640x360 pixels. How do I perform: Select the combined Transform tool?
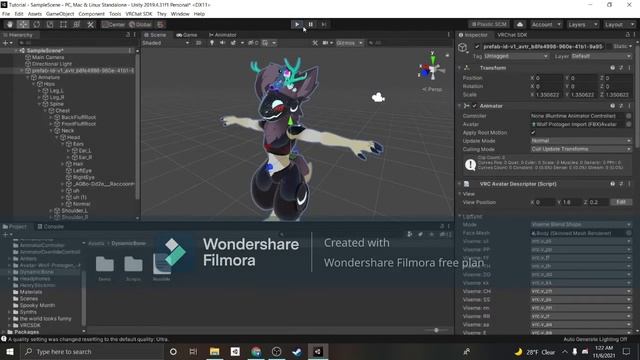[77, 24]
